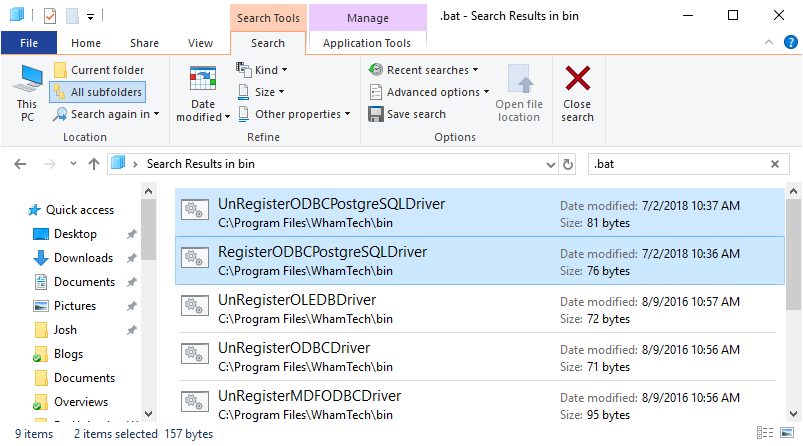Switch to the View ribbon tab
This screenshot has width=803, height=446.
coord(201,43)
